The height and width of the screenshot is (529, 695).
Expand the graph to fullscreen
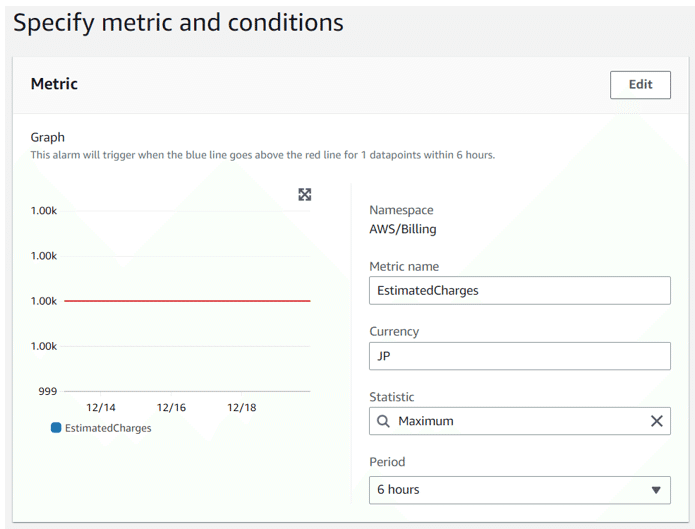point(305,194)
